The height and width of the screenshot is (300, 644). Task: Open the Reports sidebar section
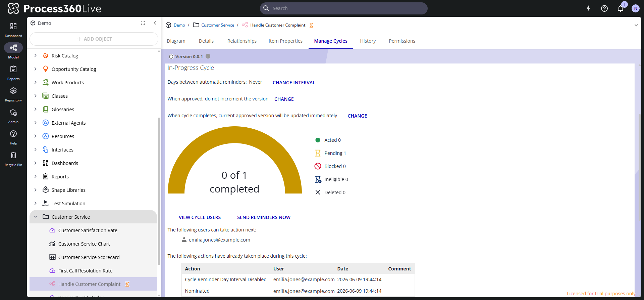point(13,69)
